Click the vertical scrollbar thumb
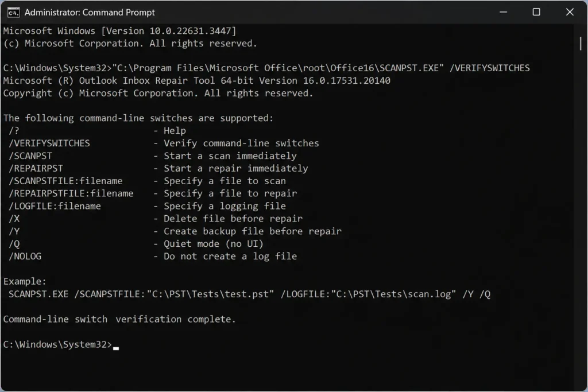This screenshot has height=392, width=588. click(581, 44)
